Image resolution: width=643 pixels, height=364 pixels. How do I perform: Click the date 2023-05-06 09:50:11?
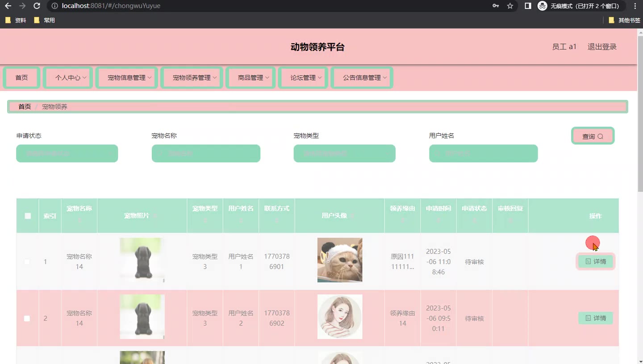(438, 318)
